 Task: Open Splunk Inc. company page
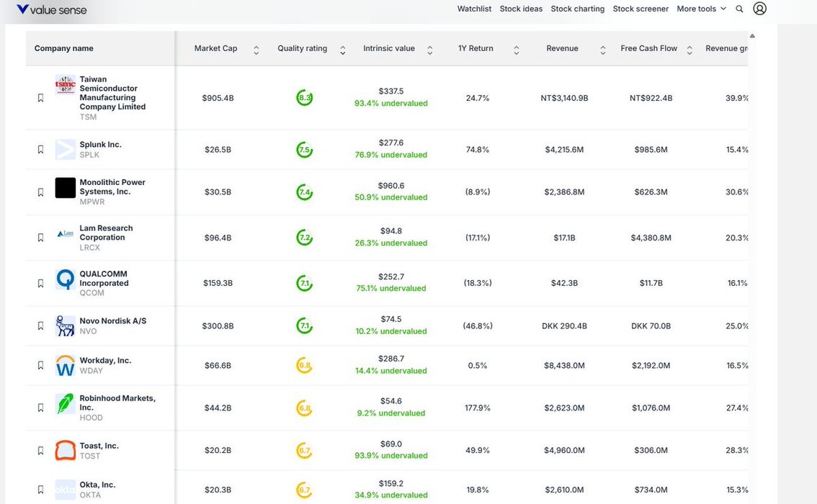pyautogui.click(x=101, y=144)
